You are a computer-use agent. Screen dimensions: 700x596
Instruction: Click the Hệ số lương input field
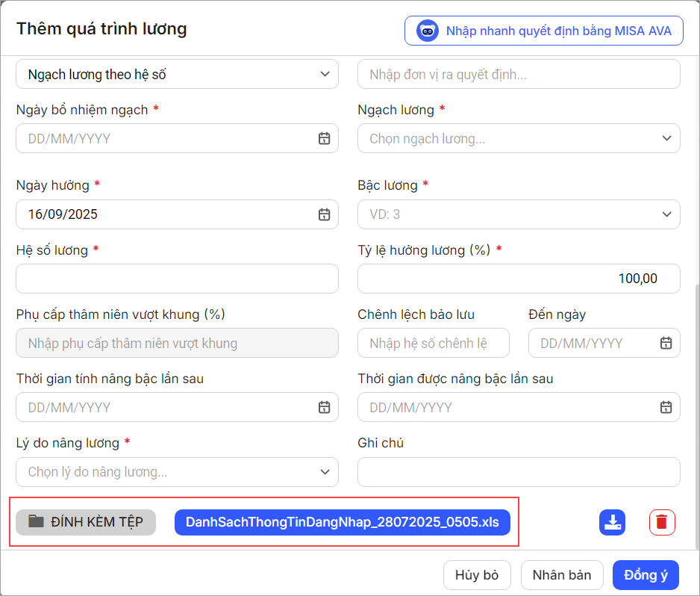[177, 279]
